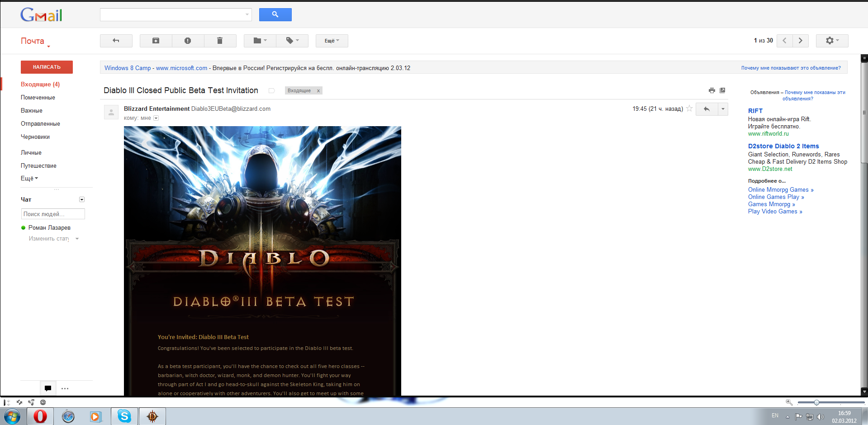
Task: Star this email message
Action: [x=689, y=109]
